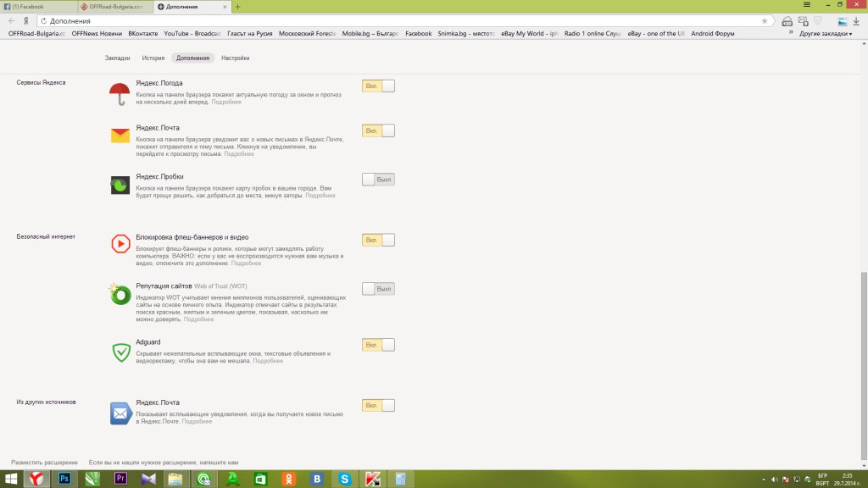Open Photoshop from the taskbar
Screen dimensions: 868x488
point(64,480)
